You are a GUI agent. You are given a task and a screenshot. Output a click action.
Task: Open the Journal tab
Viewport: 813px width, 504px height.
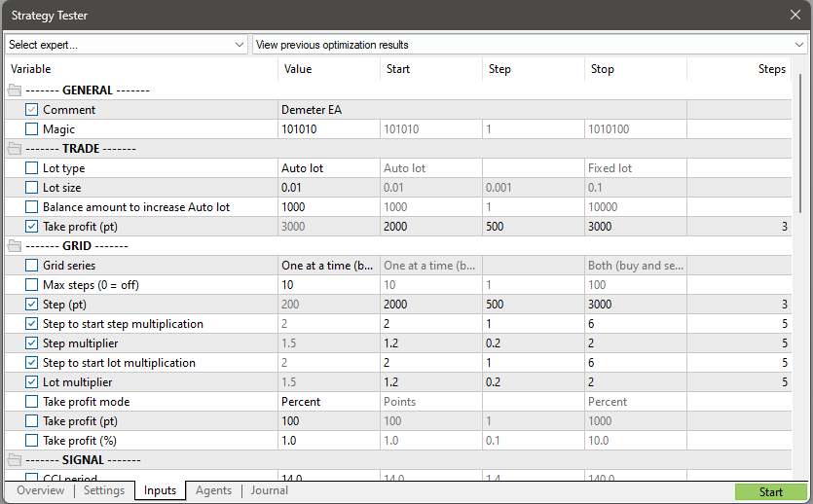[269, 490]
